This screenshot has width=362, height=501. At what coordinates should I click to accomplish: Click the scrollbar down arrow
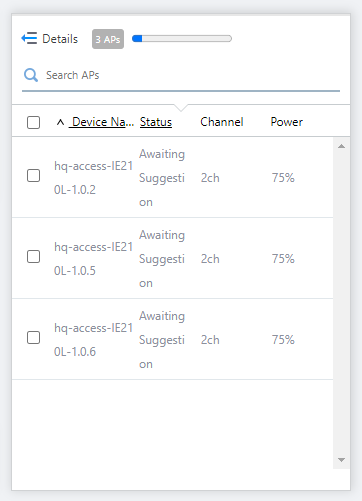[x=341, y=460]
